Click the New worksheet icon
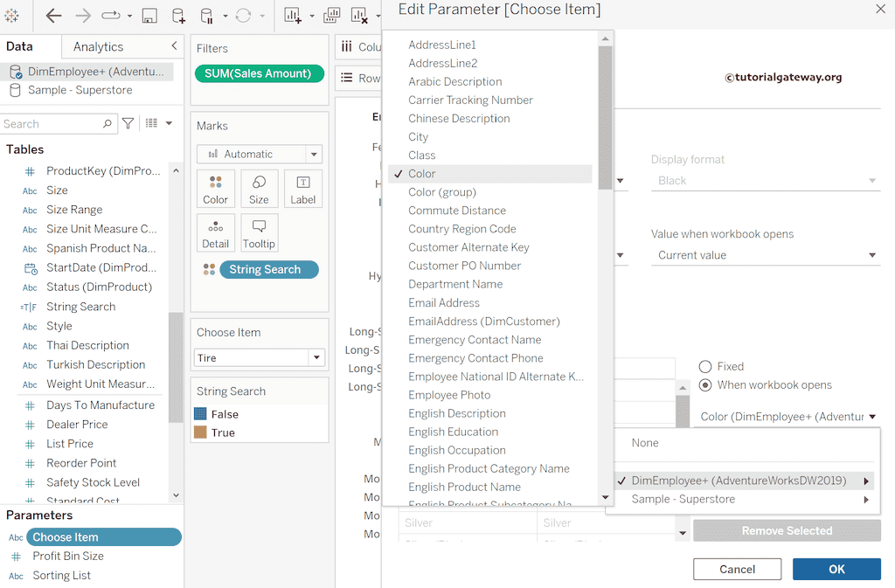This screenshot has height=588, width=895. coord(293,16)
